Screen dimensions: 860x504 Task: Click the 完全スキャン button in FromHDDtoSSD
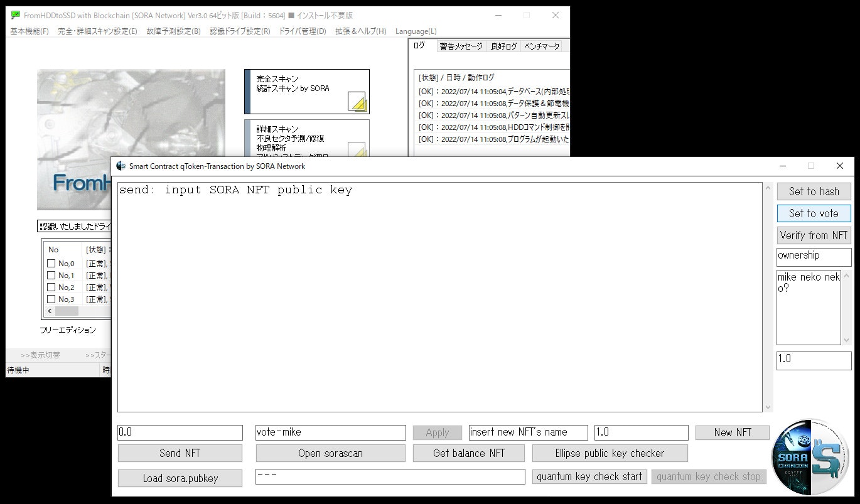[x=307, y=92]
